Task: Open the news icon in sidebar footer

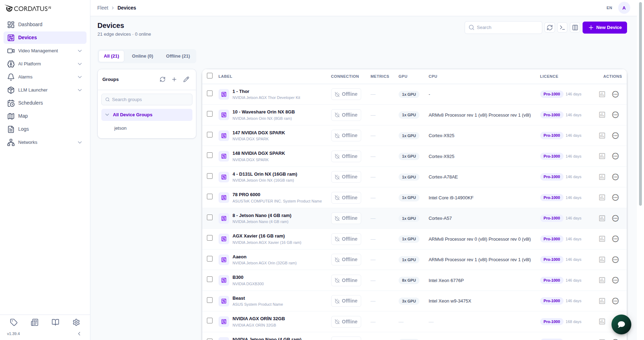Action: 35,322
